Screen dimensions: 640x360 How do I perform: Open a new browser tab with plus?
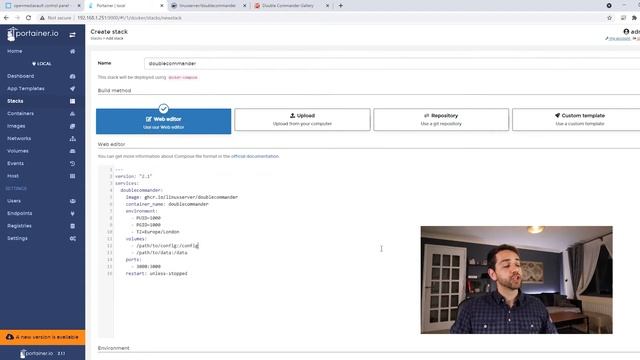(340, 6)
